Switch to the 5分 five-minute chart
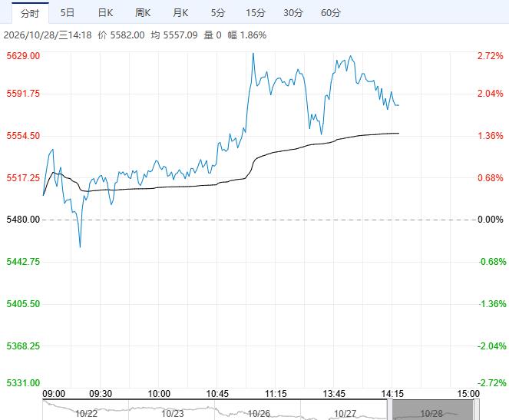 218,13
